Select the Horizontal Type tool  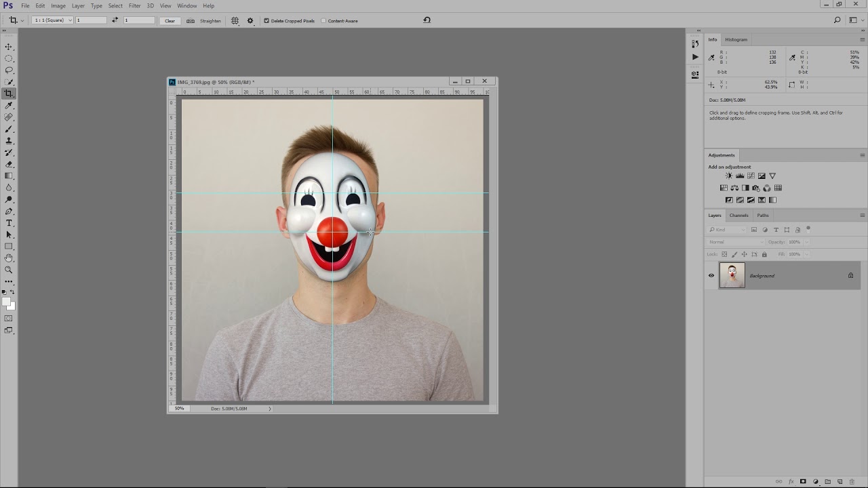[9, 223]
